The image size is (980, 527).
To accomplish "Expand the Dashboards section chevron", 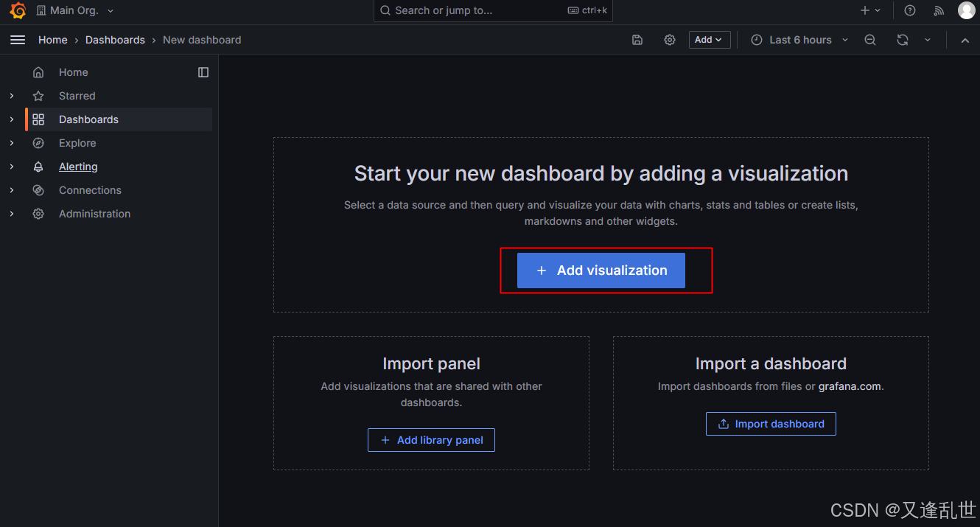I will [12, 119].
